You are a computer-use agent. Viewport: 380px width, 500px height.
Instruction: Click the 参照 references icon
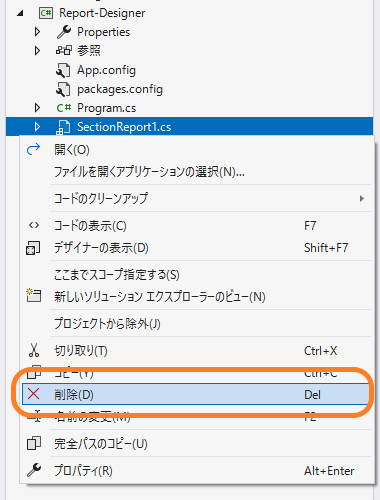63,51
